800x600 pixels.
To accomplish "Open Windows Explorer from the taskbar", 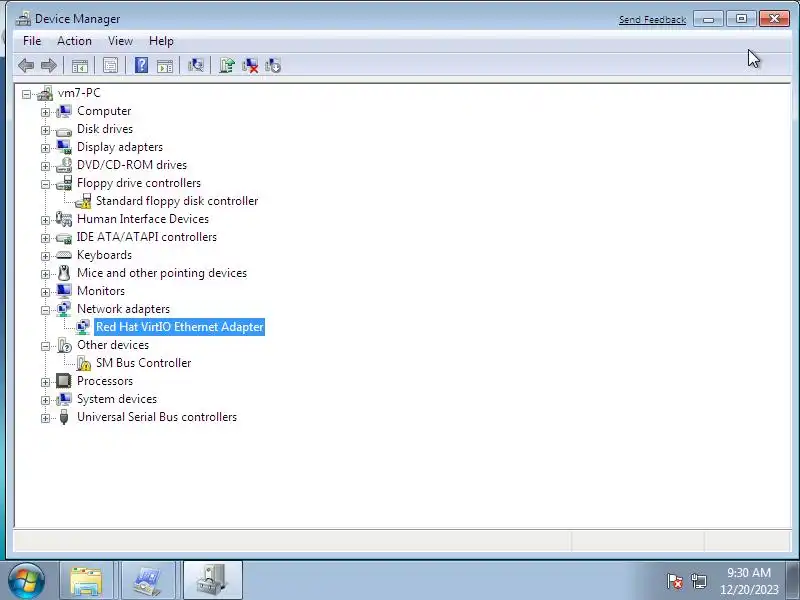I will tap(86, 581).
